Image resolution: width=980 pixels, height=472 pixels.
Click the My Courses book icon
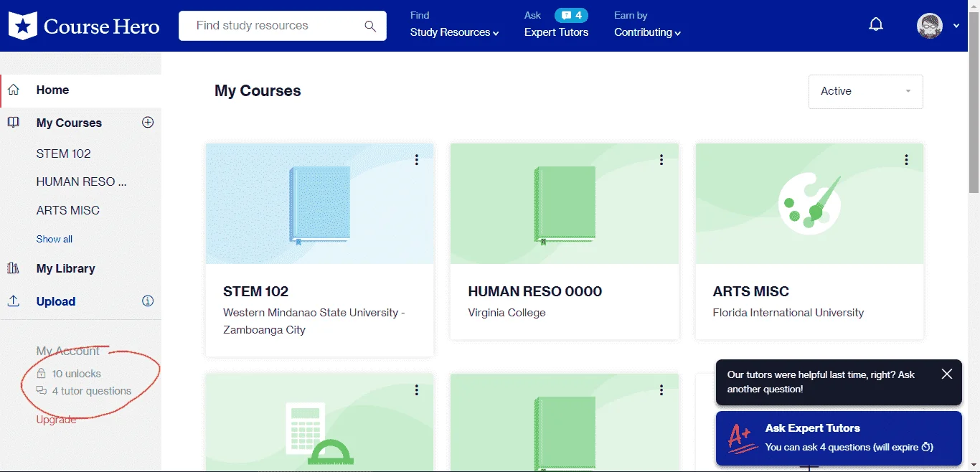pyautogui.click(x=14, y=123)
